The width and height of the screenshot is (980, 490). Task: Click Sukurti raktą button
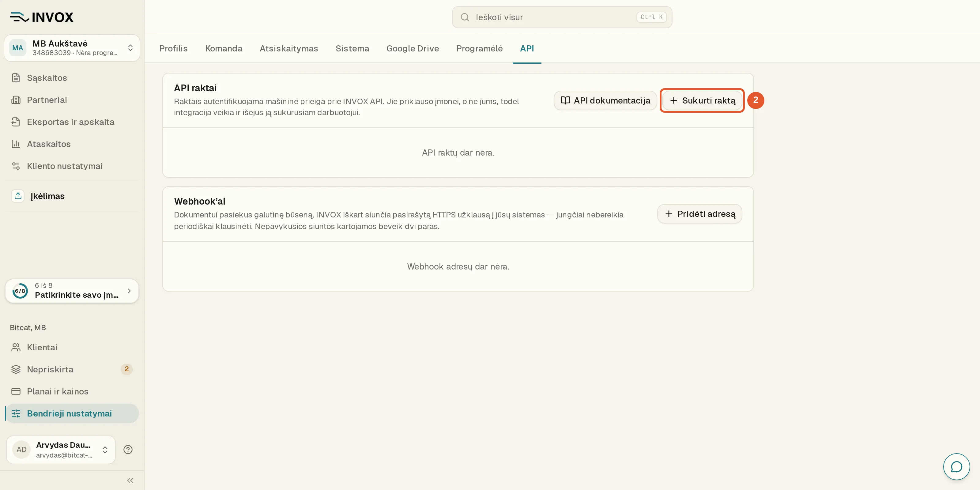click(702, 100)
